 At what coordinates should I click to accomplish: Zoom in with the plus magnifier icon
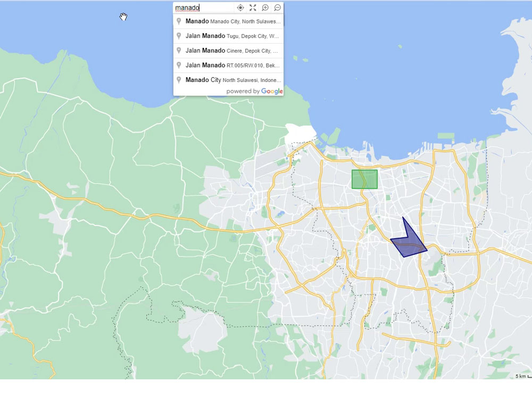click(x=265, y=7)
